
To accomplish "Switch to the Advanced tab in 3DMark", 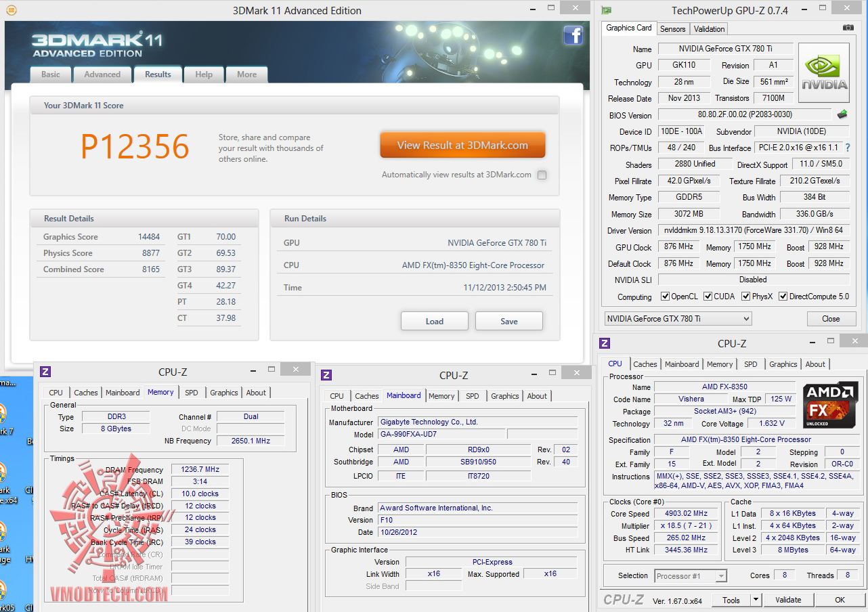I will click(102, 74).
